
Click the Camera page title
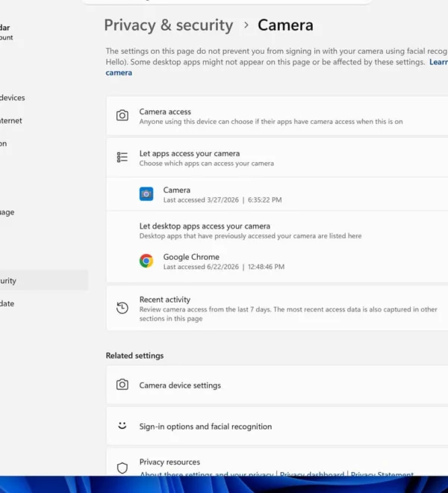pos(285,25)
